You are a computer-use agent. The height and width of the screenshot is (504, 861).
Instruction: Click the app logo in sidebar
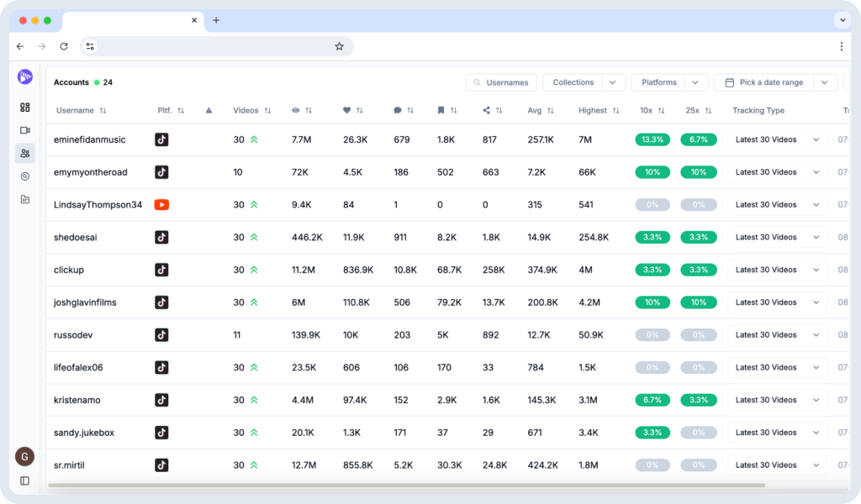click(25, 76)
